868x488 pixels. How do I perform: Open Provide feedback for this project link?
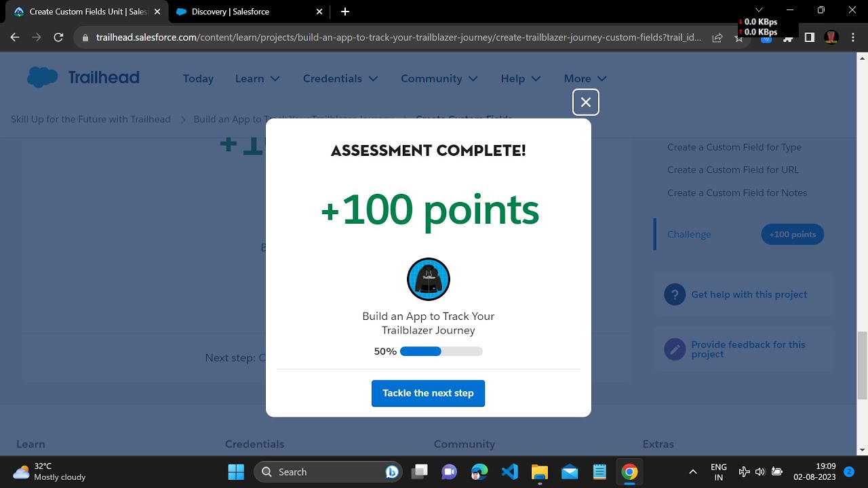748,350
